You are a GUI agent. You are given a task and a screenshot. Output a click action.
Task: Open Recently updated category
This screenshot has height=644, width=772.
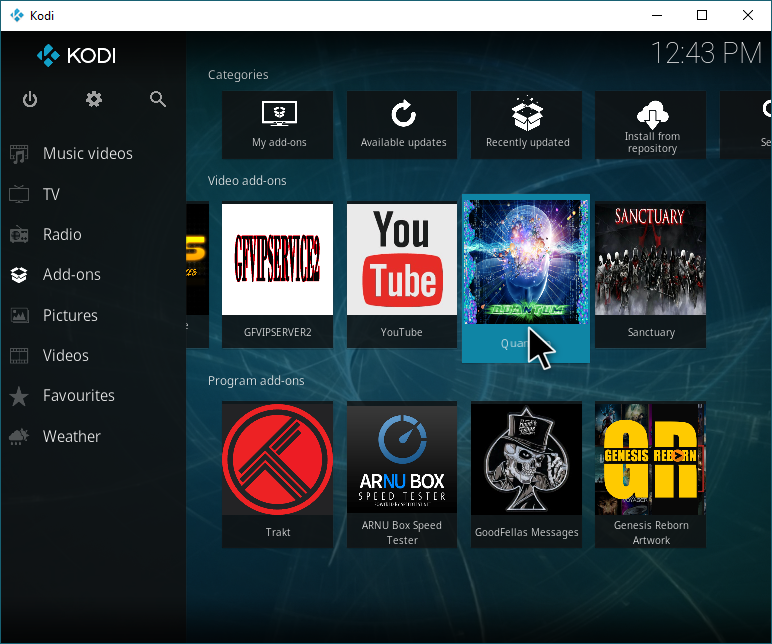526,125
